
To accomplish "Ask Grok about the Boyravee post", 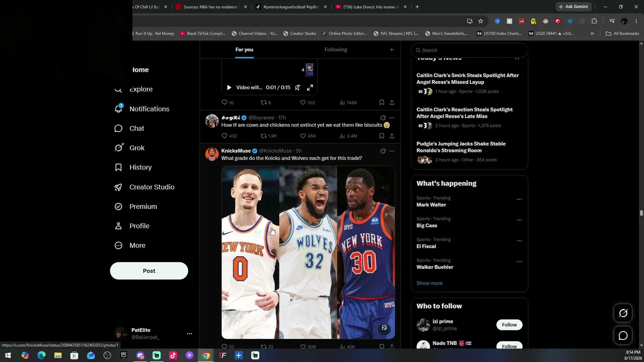I will 383,118.
